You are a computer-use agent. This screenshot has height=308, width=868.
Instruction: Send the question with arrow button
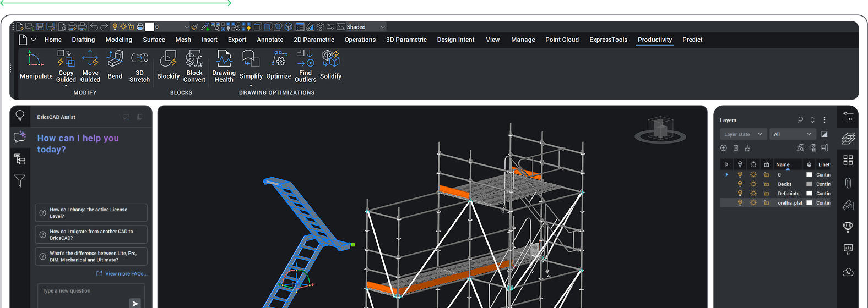135,303
